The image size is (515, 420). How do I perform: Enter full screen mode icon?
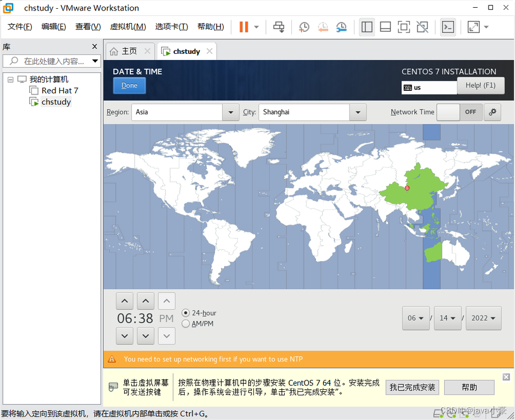(403, 27)
